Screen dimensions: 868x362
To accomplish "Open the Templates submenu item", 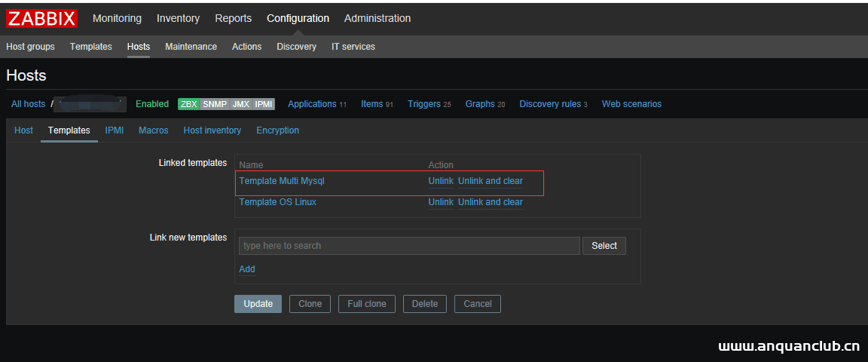I will [x=90, y=47].
